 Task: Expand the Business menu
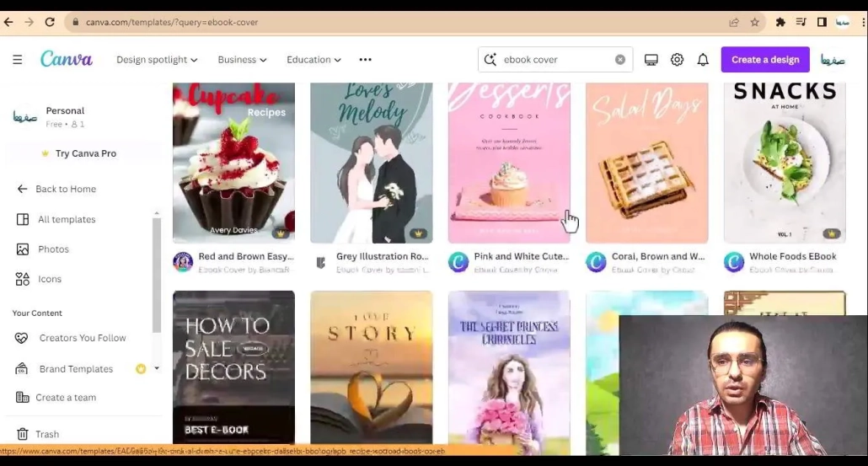pos(242,59)
